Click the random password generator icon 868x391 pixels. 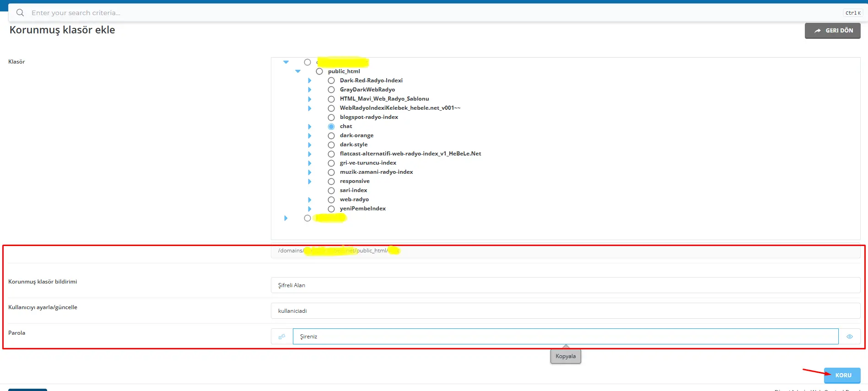pyautogui.click(x=282, y=337)
